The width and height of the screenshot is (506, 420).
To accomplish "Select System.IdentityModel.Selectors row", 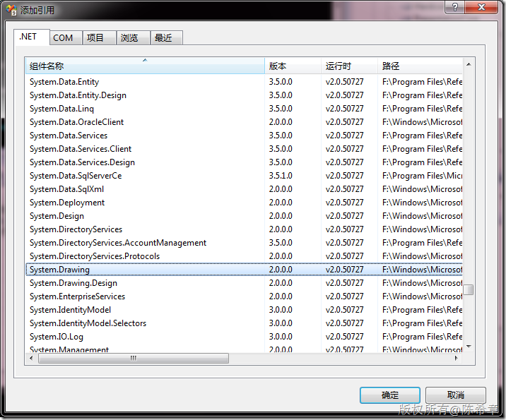I will (x=244, y=323).
